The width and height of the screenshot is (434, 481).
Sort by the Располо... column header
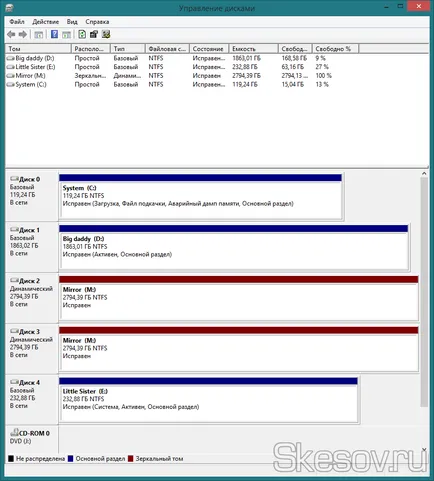click(91, 49)
